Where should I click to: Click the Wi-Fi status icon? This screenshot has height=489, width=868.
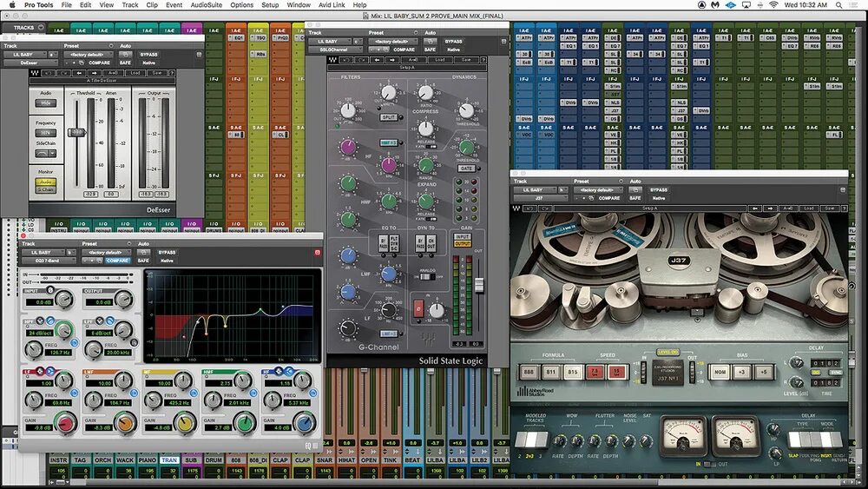pyautogui.click(x=773, y=5)
